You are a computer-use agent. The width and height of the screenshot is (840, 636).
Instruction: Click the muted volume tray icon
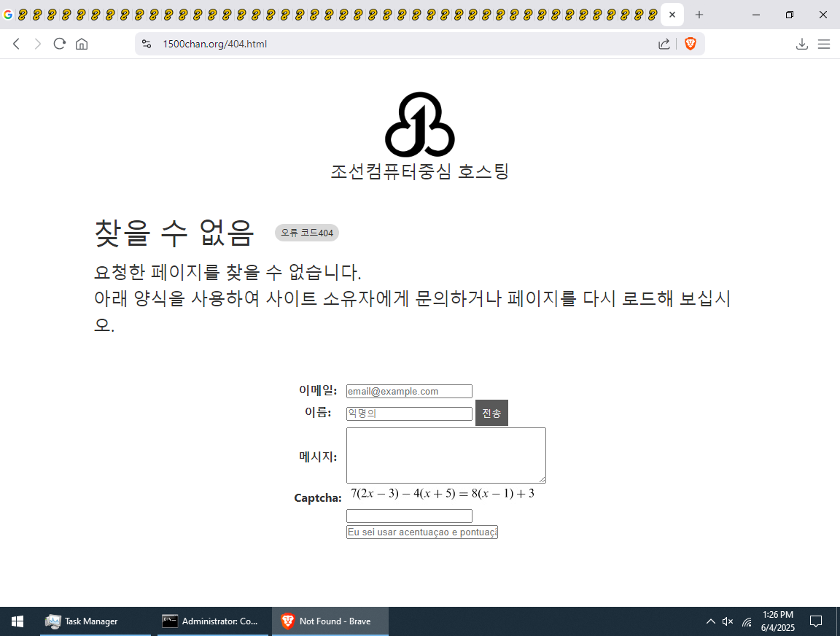coord(728,621)
